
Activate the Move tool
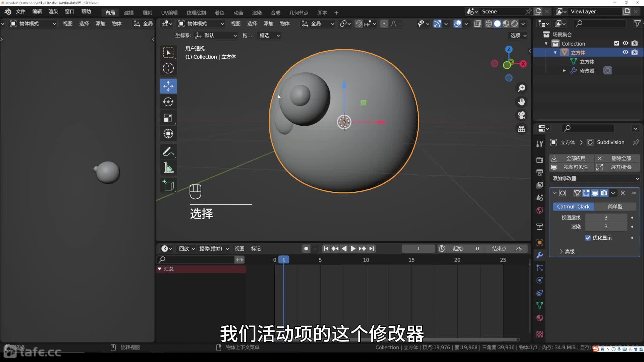pos(168,86)
